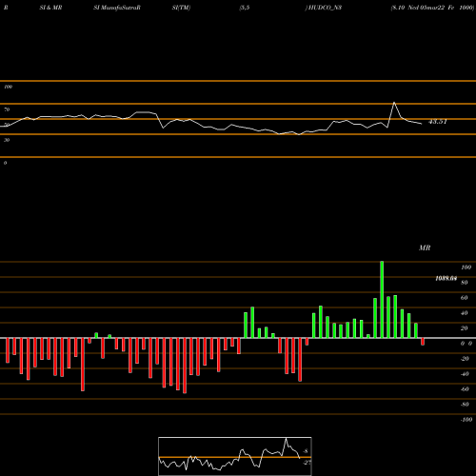
Task: Click the '-40' label on the bar chart axis
Action: pos(465,374)
